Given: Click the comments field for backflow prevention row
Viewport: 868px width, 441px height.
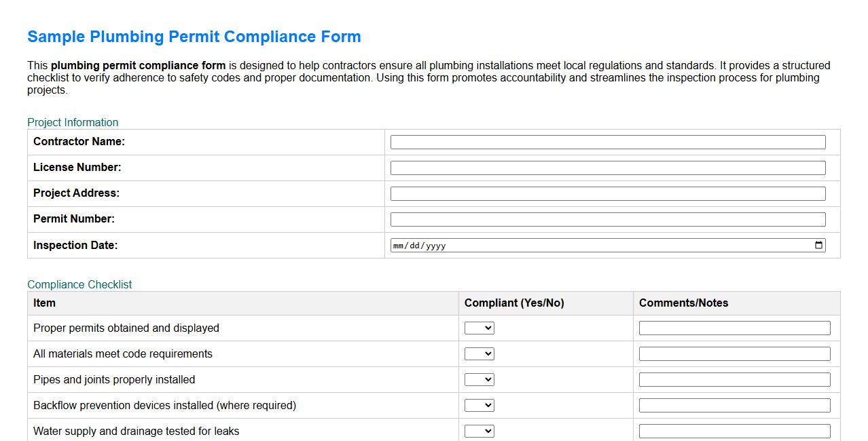Looking at the screenshot, I should pyautogui.click(x=734, y=405).
